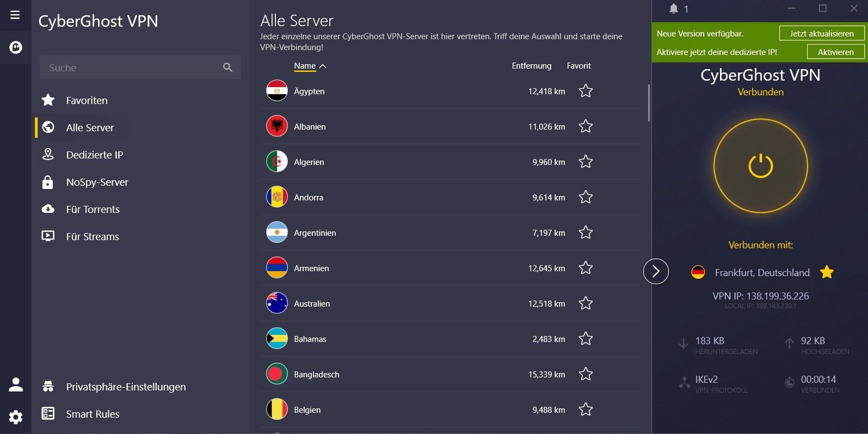The height and width of the screenshot is (434, 868).
Task: Open the hamburger menu
Action: point(15,15)
